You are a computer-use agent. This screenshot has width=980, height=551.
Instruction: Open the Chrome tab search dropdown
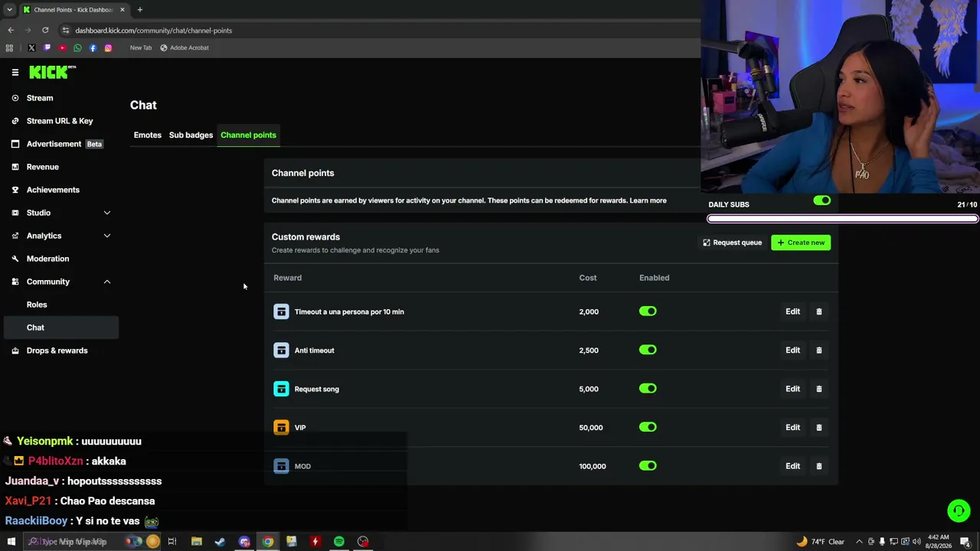9,10
